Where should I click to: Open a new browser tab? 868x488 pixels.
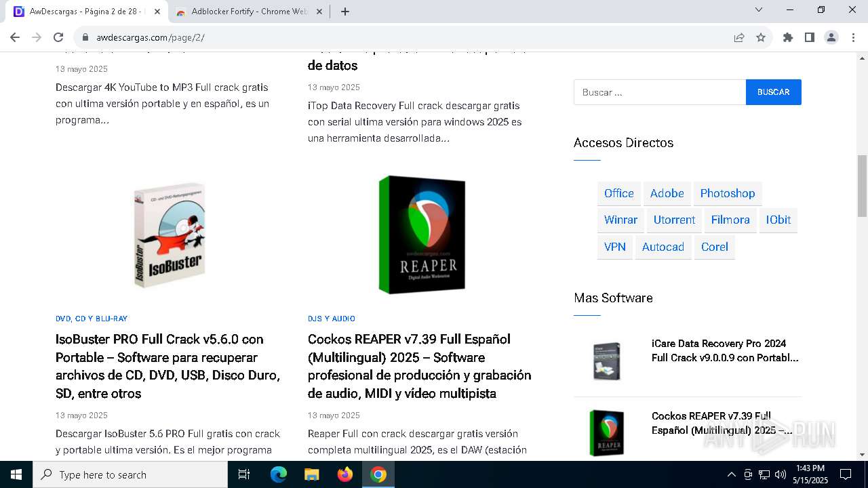click(x=345, y=12)
